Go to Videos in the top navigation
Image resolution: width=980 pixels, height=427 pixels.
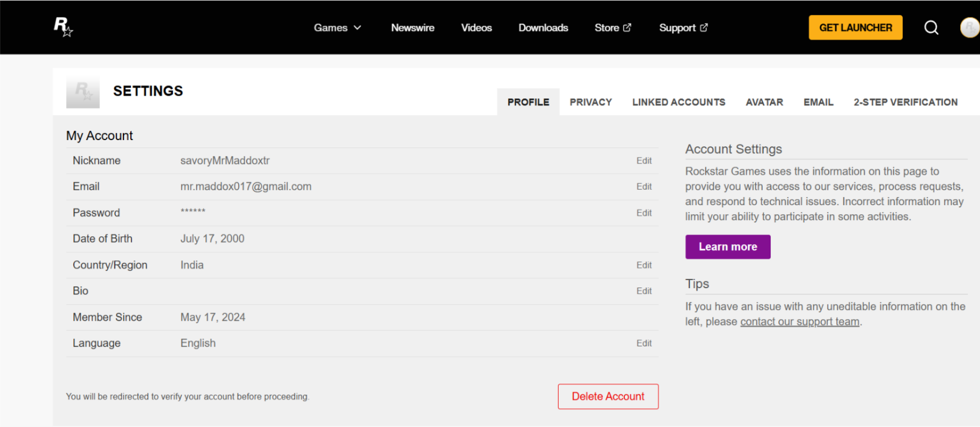point(476,27)
